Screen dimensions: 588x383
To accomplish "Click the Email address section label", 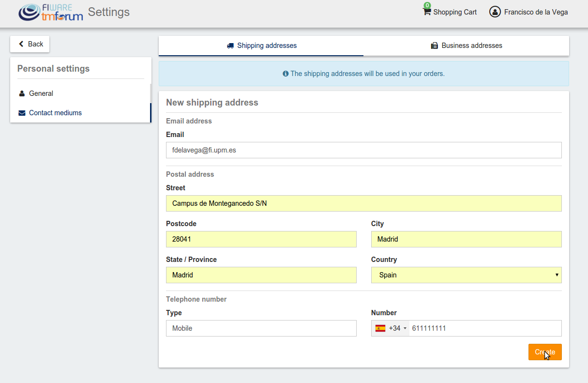I will pos(189,121).
